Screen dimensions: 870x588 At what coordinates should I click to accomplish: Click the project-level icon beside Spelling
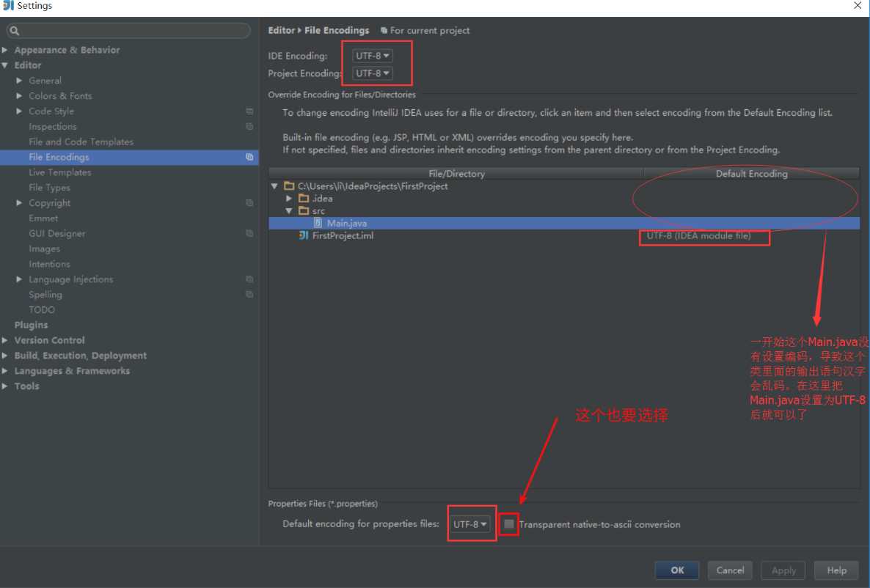[x=249, y=295]
